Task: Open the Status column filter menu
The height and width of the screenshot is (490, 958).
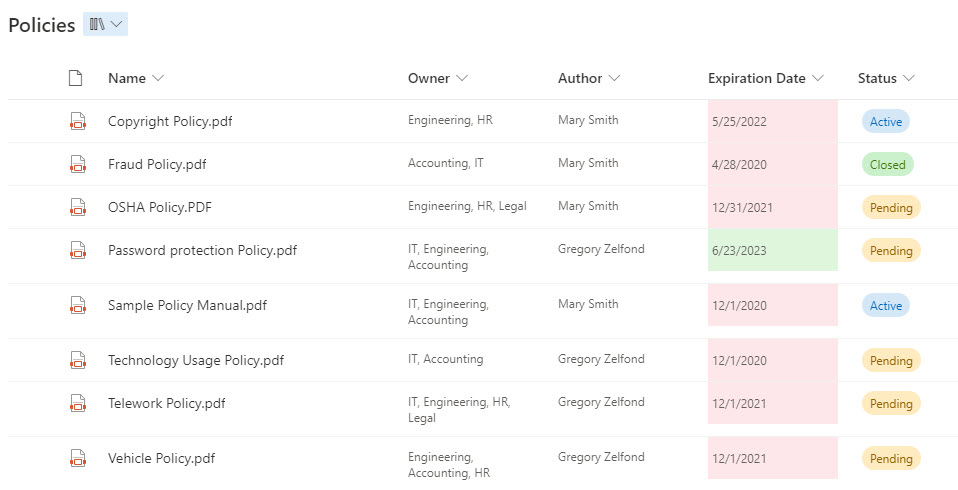Action: point(909,78)
